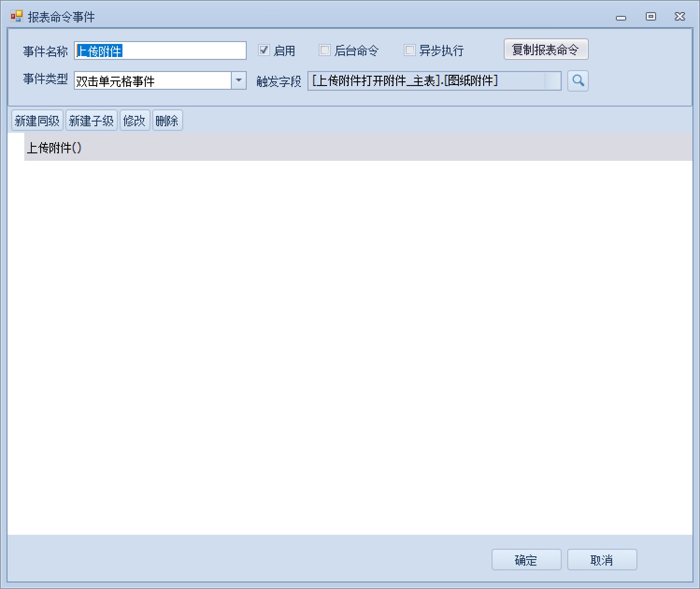The image size is (700, 589).
Task: Click the 复制报表命令 button
Action: (545, 50)
